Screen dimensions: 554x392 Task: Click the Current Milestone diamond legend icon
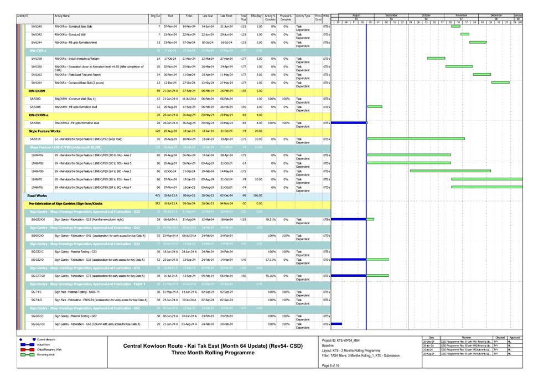[x=22, y=338]
